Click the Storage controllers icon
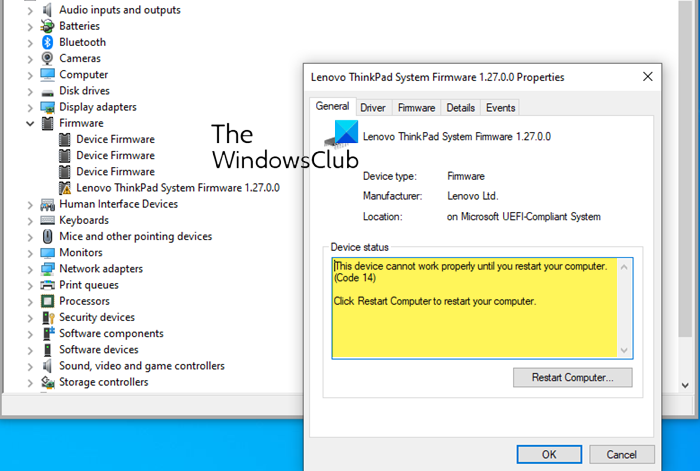Screen dimensions: 700x471 (47, 382)
